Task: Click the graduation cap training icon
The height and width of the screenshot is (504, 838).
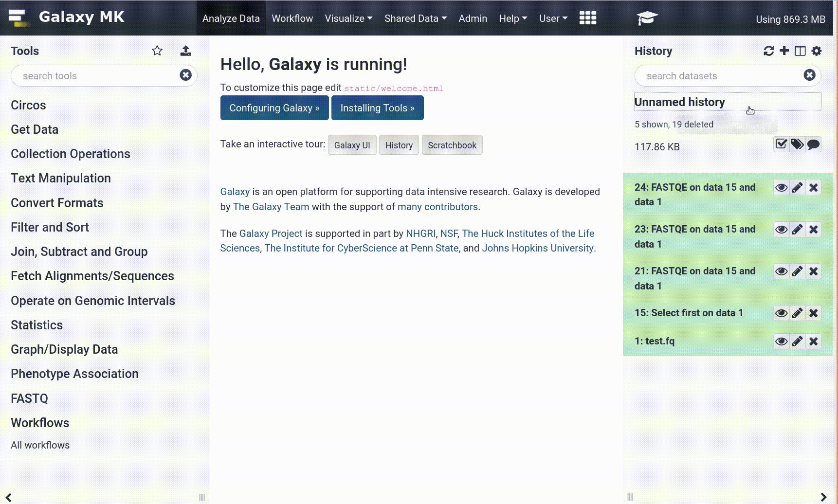Action: [647, 18]
